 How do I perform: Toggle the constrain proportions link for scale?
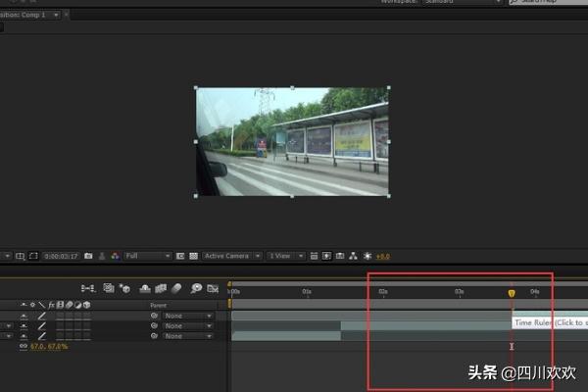[x=24, y=346]
